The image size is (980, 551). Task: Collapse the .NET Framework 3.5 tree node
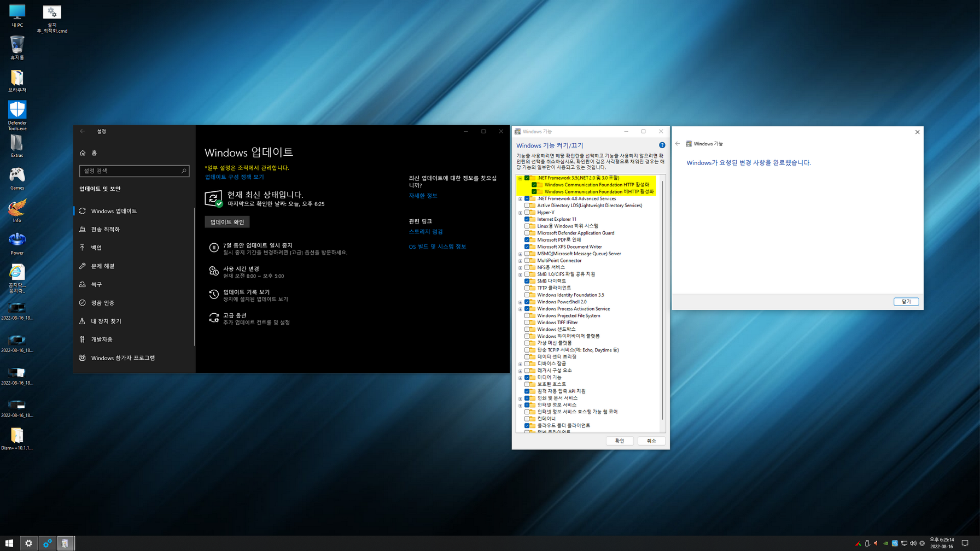tap(520, 178)
